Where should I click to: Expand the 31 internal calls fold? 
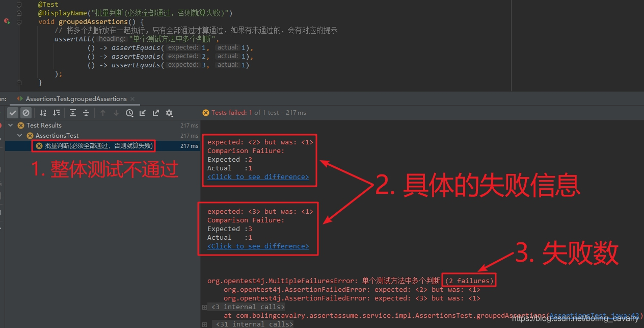pos(254,324)
